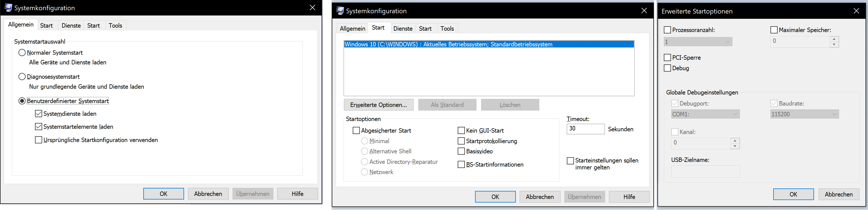Select the Diagnosesystemstart radio button
Screen dimensions: 868x210
click(22, 77)
